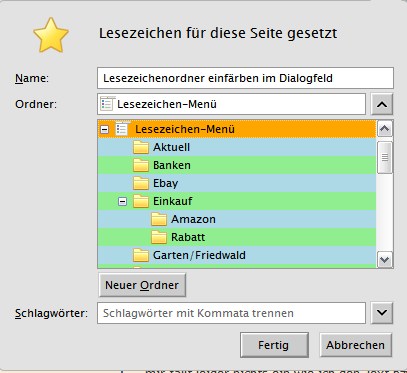Click the Schlagwörter: field label
407x373 pixels.
point(51,313)
